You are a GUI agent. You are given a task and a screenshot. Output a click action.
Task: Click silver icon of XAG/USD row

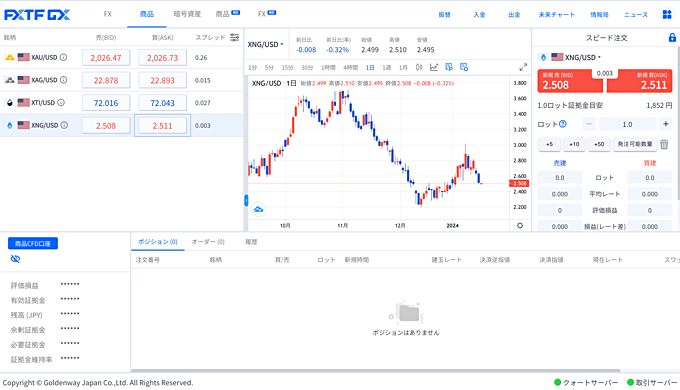[x=10, y=80]
